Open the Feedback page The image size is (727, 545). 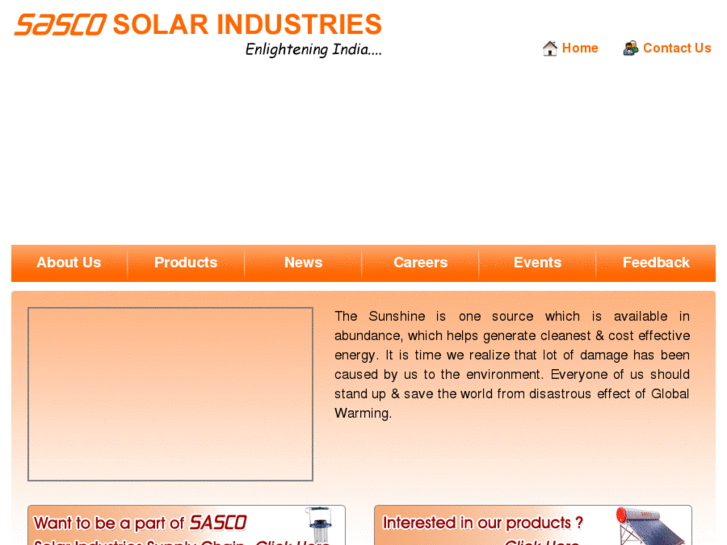click(656, 263)
